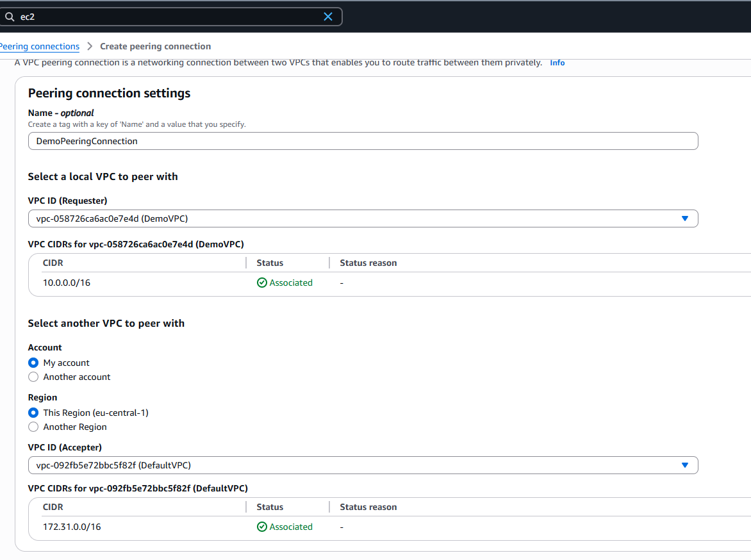This screenshot has height=560, width=751.
Task: Open the VPC ID (Requester) dropdown
Action: (x=352, y=218)
